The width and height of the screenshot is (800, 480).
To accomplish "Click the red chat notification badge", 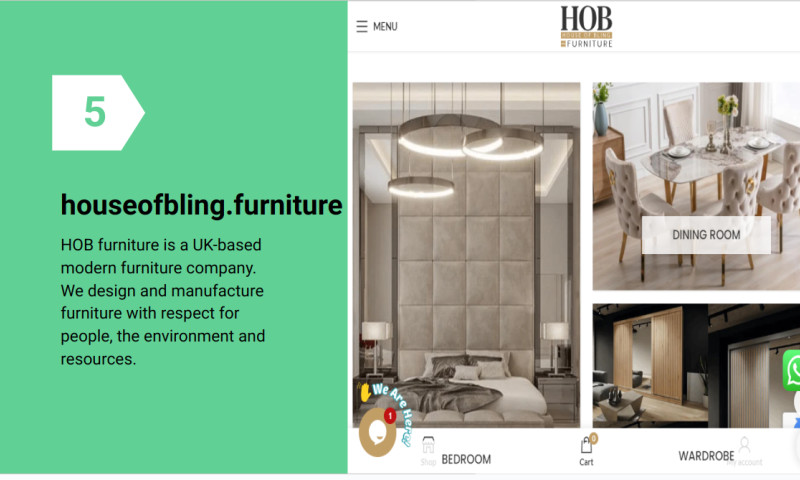I will (390, 416).
